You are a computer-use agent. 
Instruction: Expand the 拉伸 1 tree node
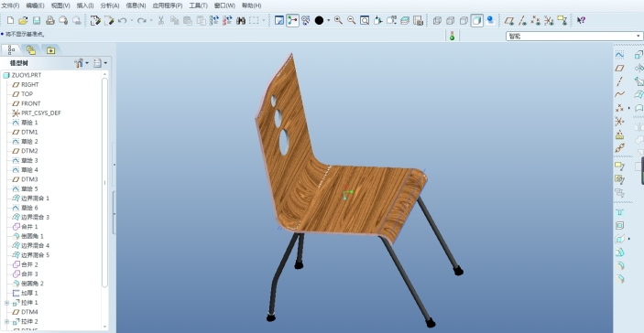point(7,303)
